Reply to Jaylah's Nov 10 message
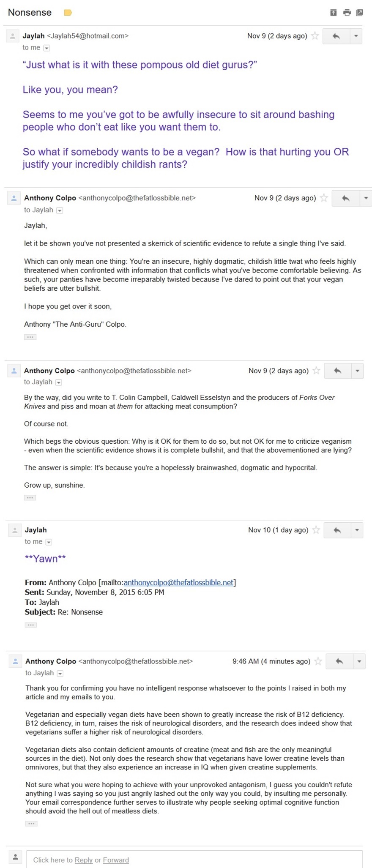372x868 pixels. (x=337, y=530)
